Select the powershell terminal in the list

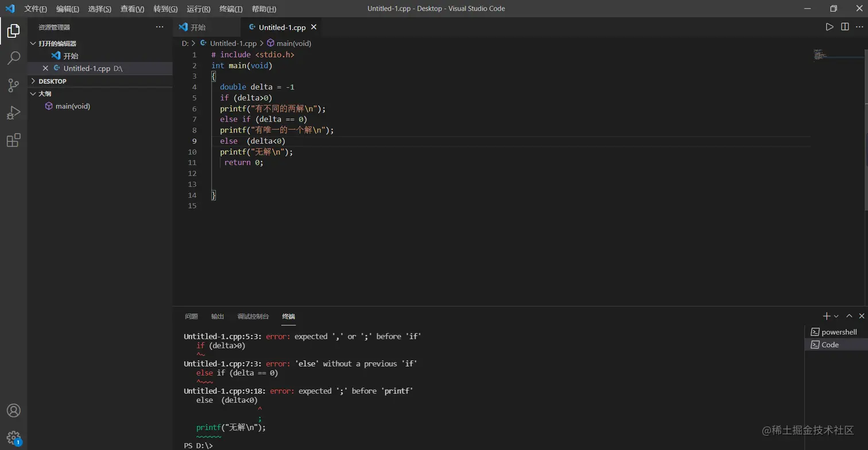[x=836, y=332]
